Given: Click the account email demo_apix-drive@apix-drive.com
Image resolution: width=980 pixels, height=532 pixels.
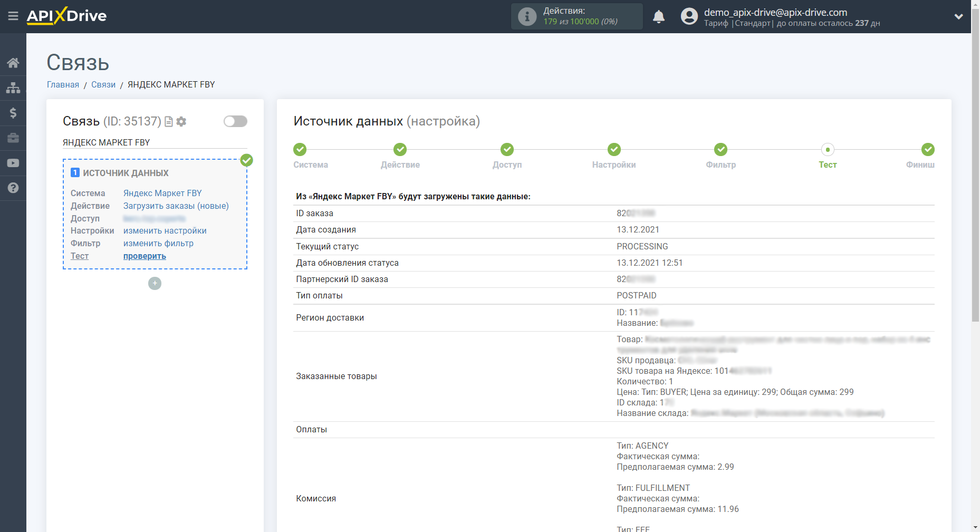Looking at the screenshot, I should point(775,12).
